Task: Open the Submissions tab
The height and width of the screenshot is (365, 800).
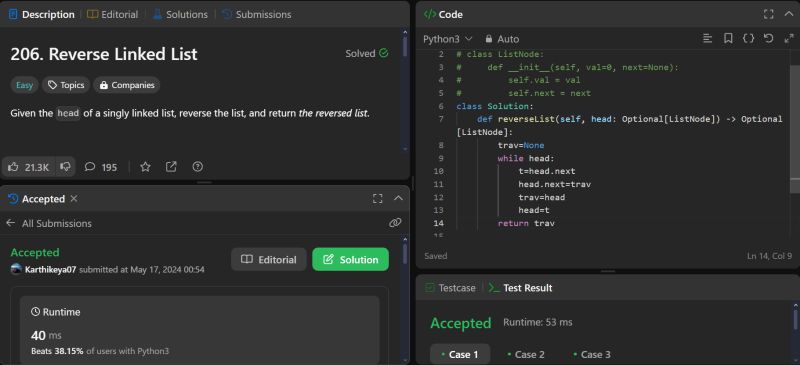Action: (x=257, y=15)
